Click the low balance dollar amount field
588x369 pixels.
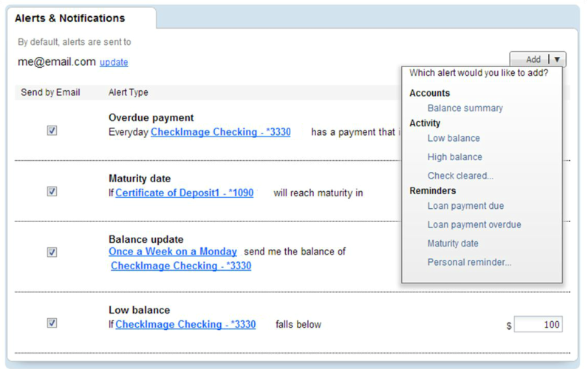(x=538, y=325)
